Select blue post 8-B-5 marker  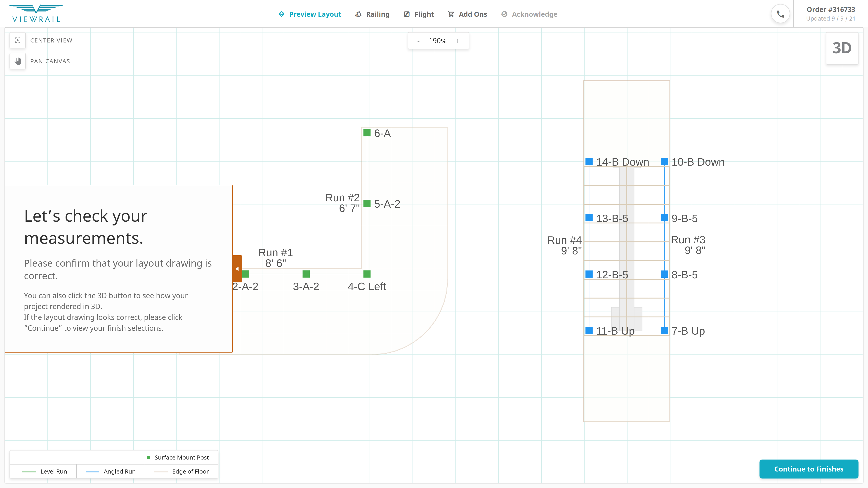(664, 274)
